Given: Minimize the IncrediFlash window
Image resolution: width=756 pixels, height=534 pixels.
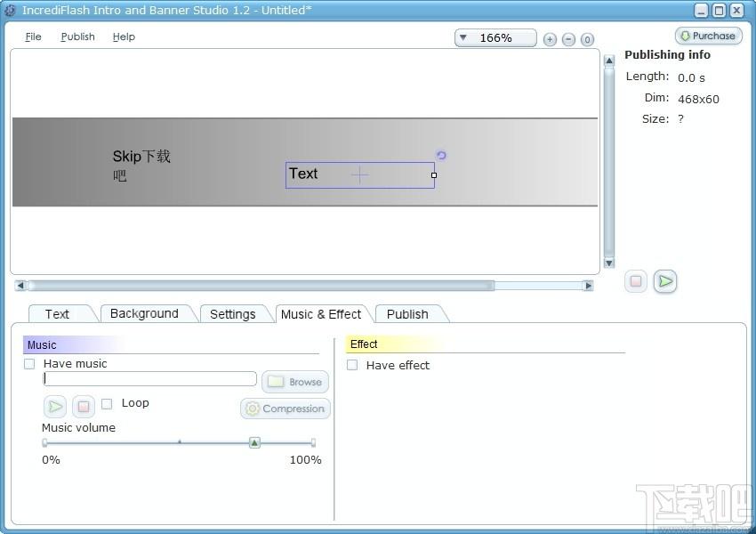Looking at the screenshot, I should [x=702, y=10].
